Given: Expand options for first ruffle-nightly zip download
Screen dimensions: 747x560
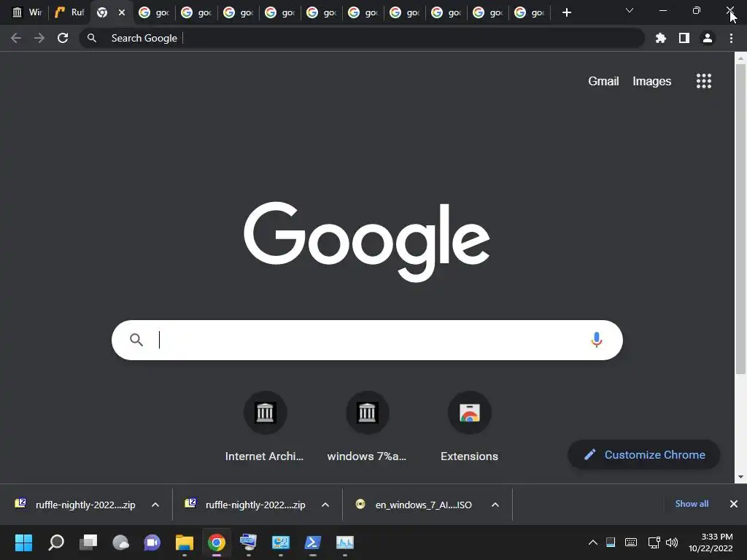Looking at the screenshot, I should [155, 505].
